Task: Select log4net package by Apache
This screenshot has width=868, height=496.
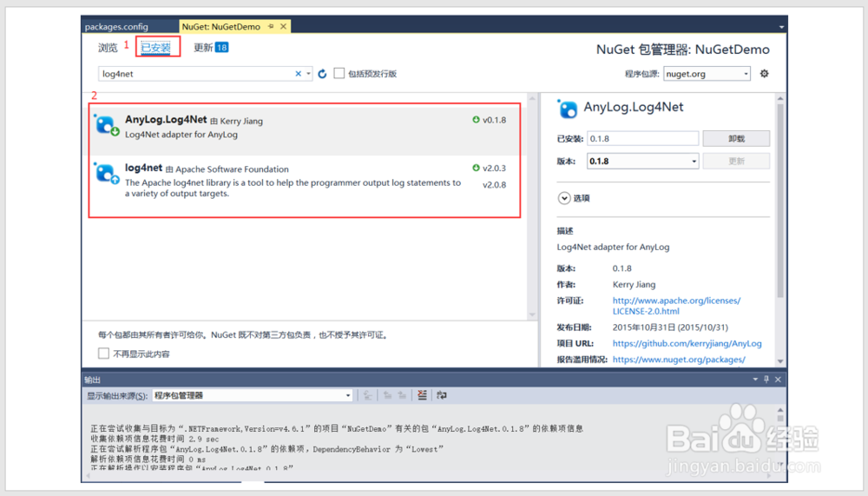Action: click(305, 182)
